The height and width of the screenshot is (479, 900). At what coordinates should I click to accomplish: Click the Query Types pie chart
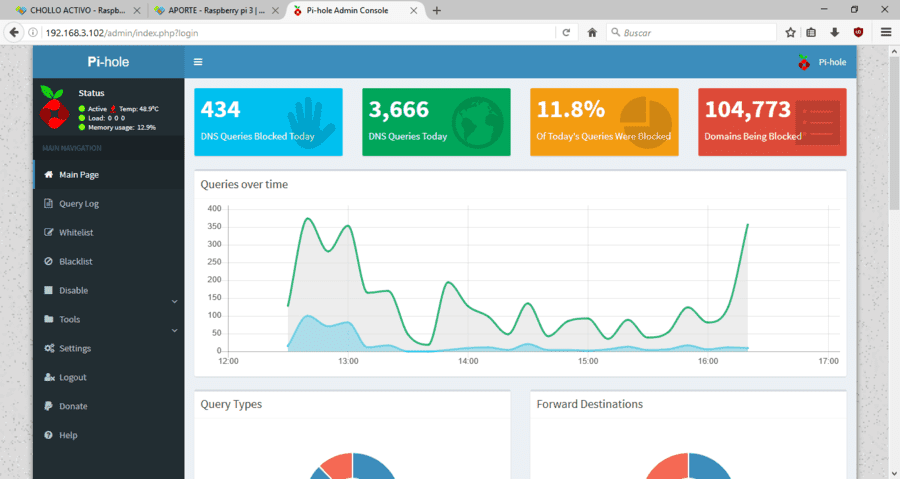(352, 466)
